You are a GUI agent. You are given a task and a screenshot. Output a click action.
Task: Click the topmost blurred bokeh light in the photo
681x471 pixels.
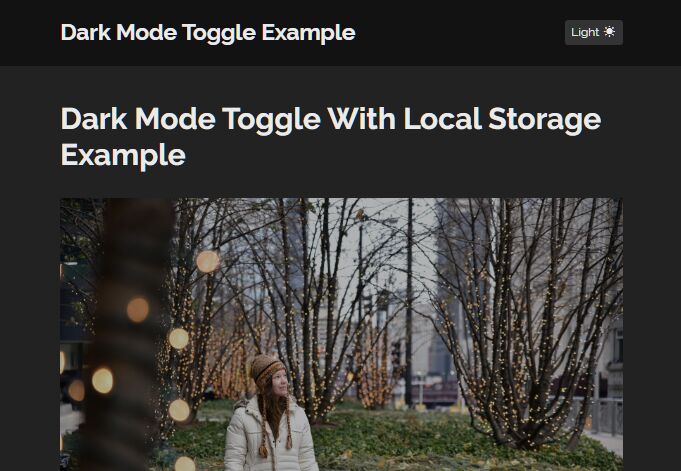click(208, 262)
